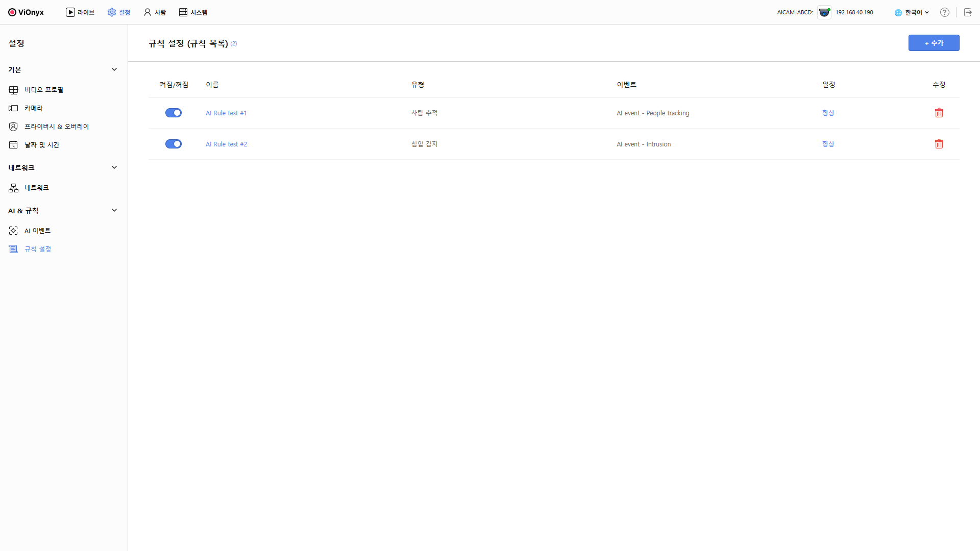
Task: Open 날짜 및 시간 settings
Action: [42, 145]
